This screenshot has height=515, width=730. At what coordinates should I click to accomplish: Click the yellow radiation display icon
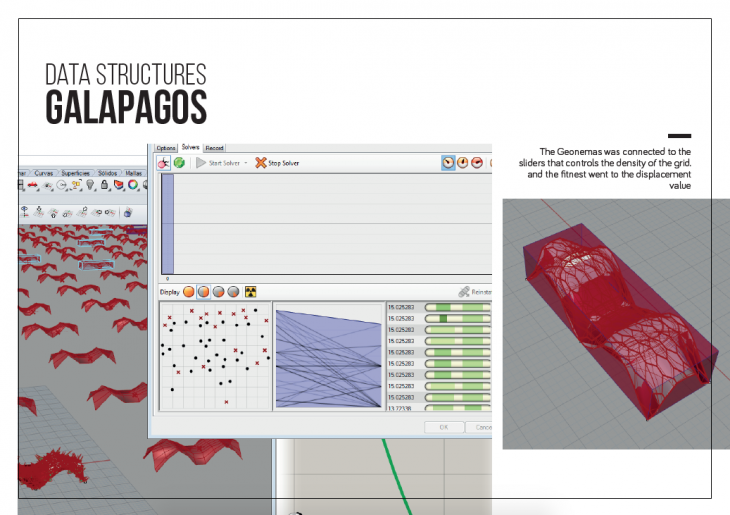250,292
